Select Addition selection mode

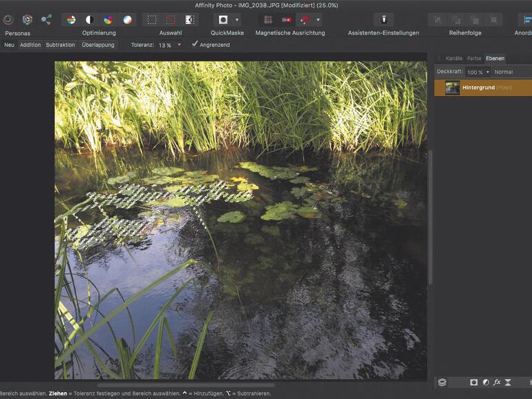pyautogui.click(x=30, y=45)
